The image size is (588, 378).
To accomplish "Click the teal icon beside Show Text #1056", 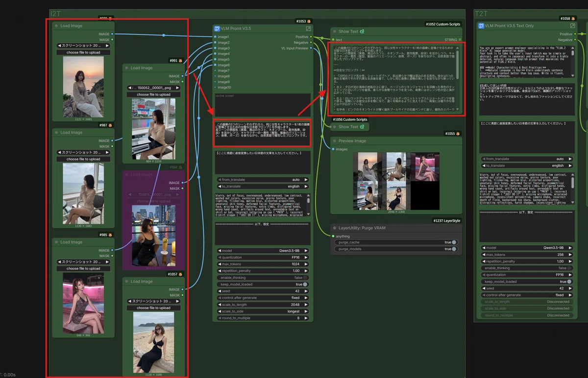I will (x=362, y=127).
